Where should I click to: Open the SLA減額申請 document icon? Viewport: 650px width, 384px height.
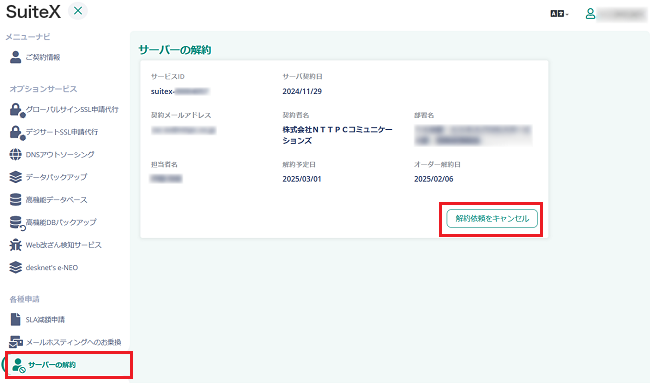pyautogui.click(x=15, y=319)
